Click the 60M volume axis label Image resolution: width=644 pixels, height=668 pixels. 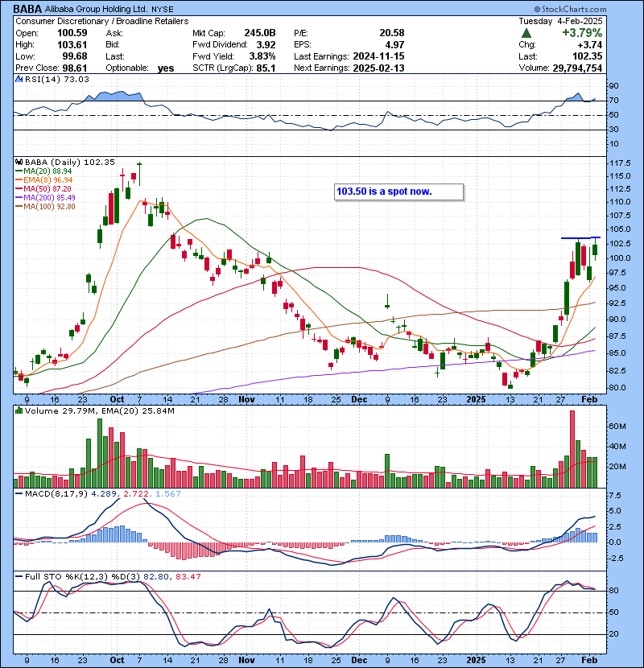click(x=618, y=426)
